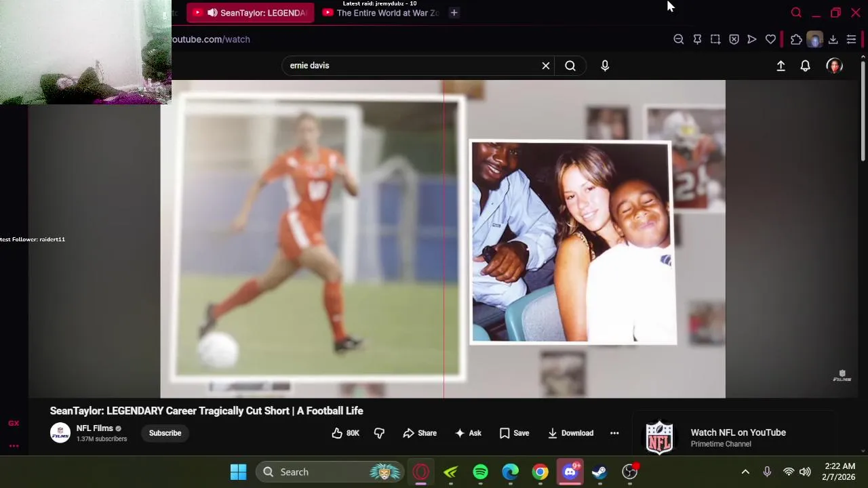Open Opera easy setup sliders icon

coord(851,39)
